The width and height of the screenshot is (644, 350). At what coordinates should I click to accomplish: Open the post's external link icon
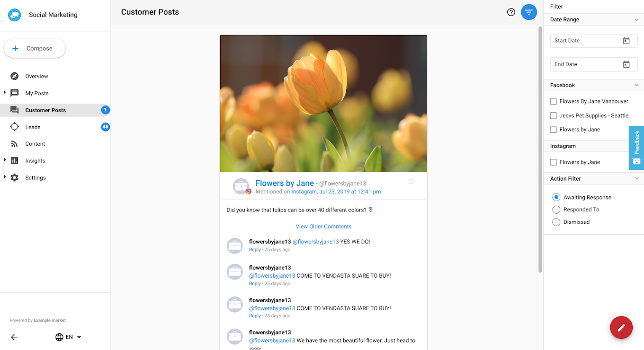tap(411, 182)
